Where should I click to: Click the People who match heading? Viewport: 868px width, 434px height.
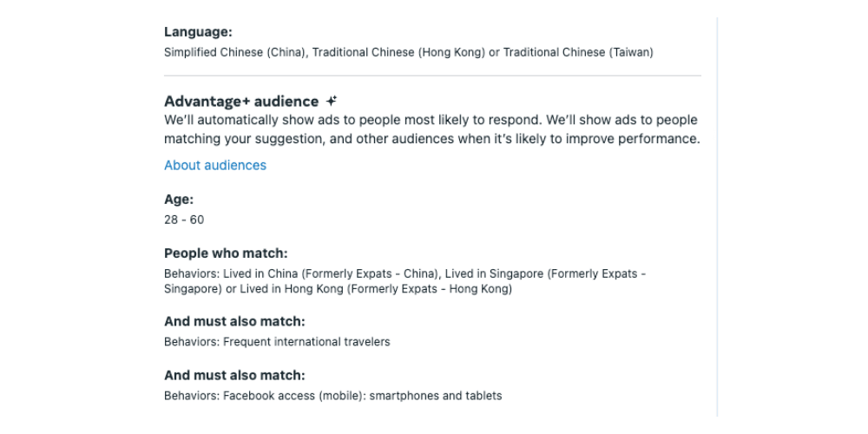coord(226,253)
